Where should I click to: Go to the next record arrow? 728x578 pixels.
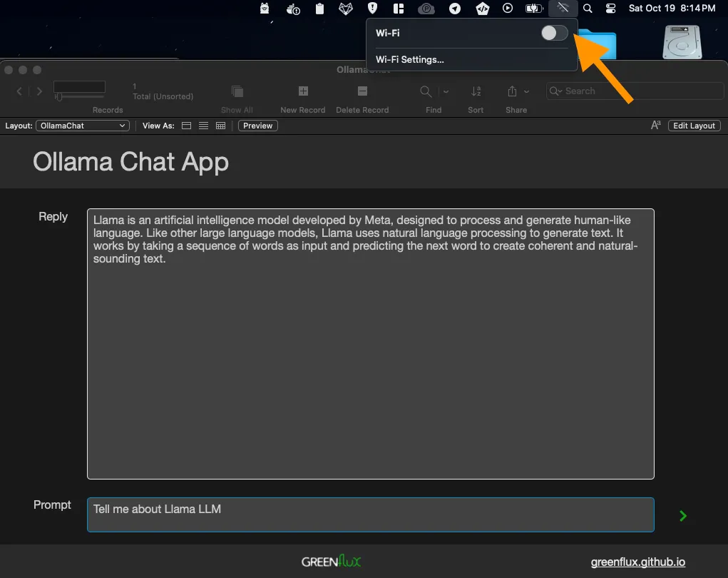click(39, 91)
